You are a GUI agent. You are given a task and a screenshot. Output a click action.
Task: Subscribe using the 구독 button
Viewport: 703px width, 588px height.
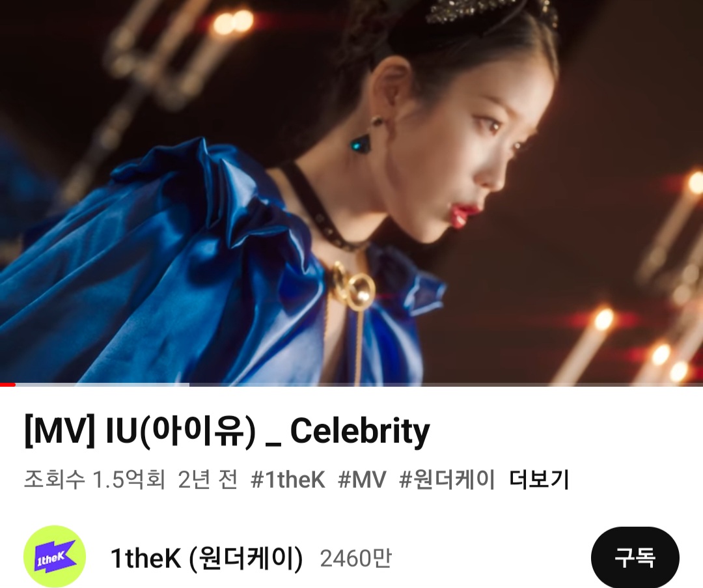click(635, 557)
